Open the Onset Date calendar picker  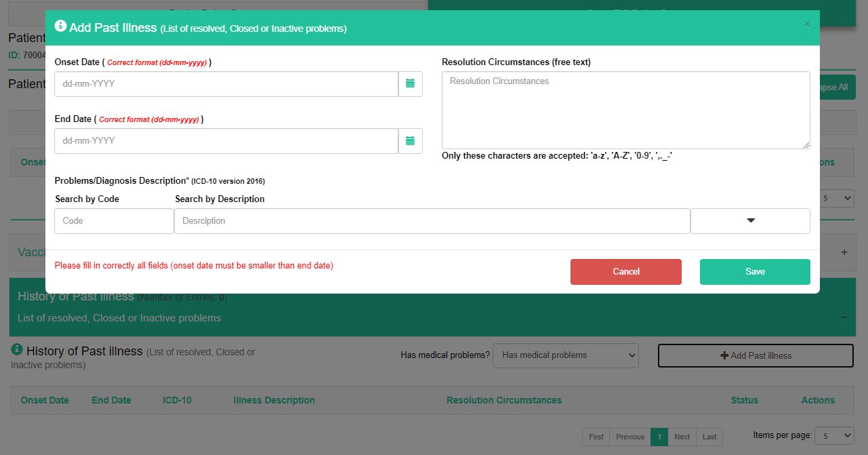pyautogui.click(x=410, y=84)
